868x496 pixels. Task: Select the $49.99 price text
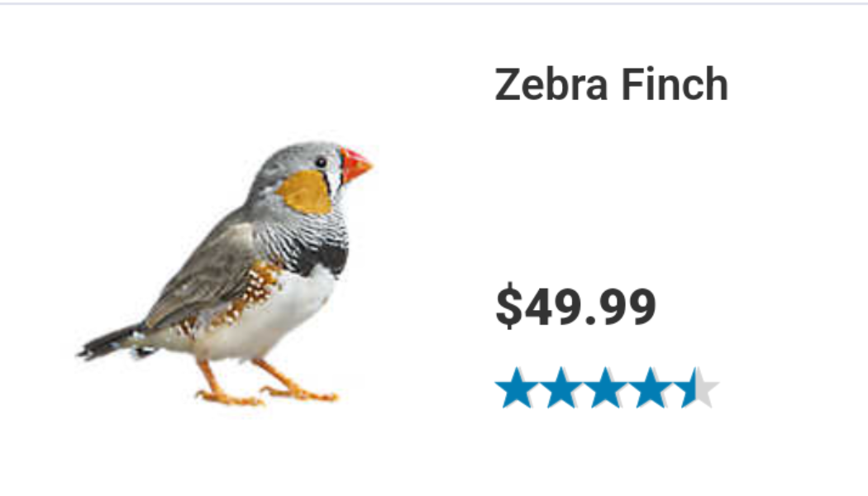tap(575, 306)
